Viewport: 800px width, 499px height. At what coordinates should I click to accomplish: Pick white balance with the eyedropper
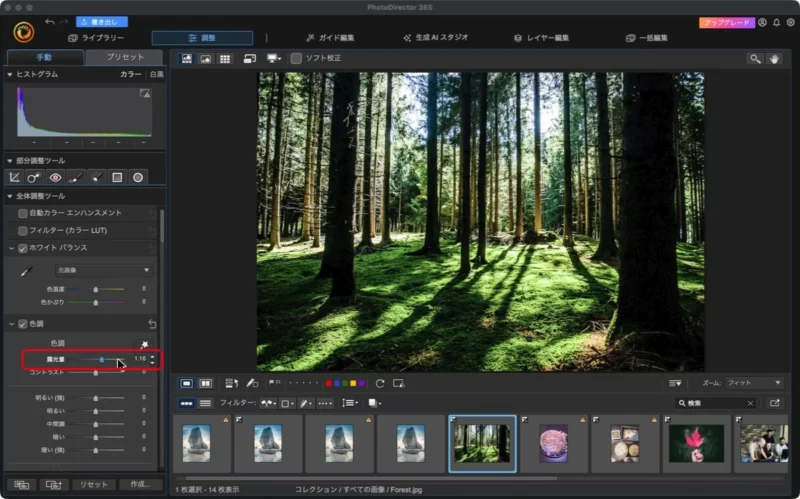27,271
